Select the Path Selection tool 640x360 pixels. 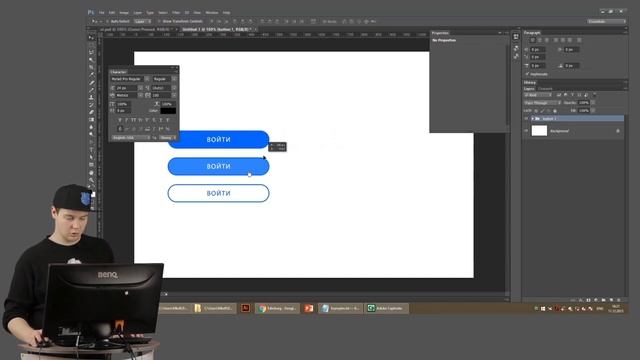point(91,157)
